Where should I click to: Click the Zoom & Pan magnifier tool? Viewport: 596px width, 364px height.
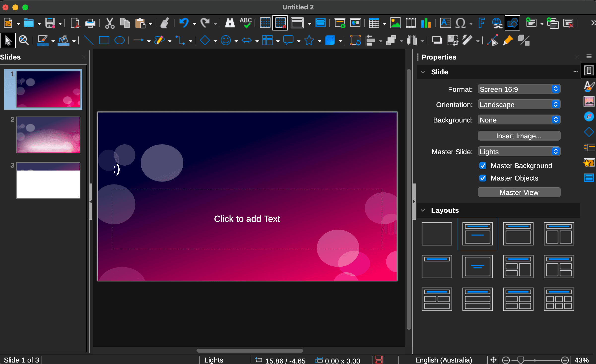point(24,40)
